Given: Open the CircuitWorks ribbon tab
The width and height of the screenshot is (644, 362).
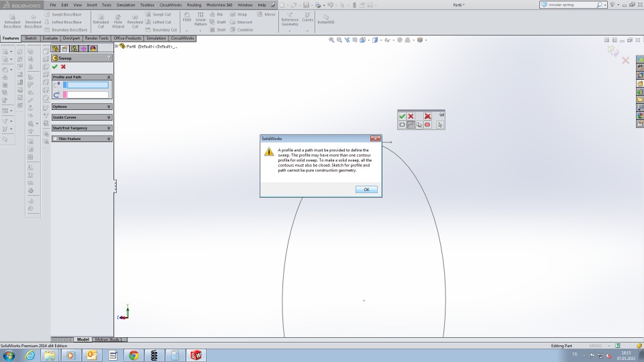Looking at the screenshot, I should [182, 38].
